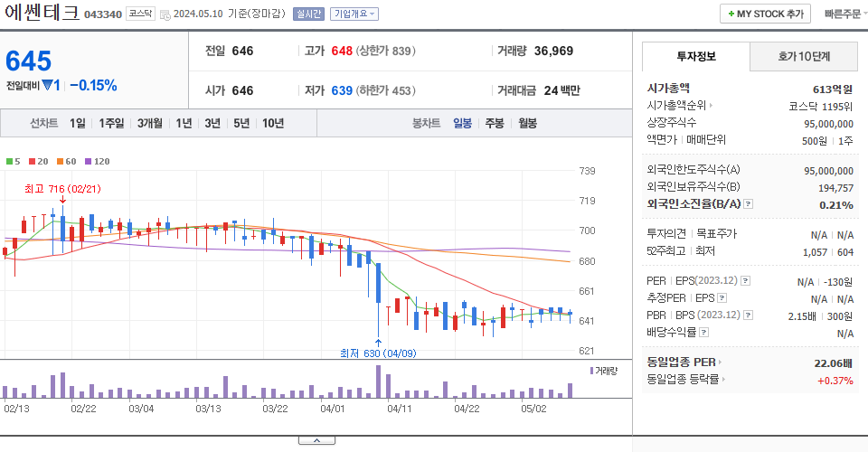
Task: Click the 실시간 badge
Action: pos(308,14)
